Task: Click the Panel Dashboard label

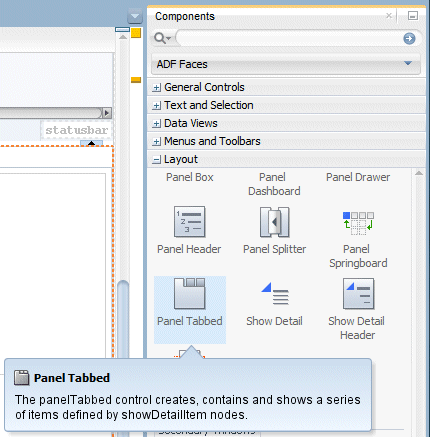Action: tap(274, 184)
